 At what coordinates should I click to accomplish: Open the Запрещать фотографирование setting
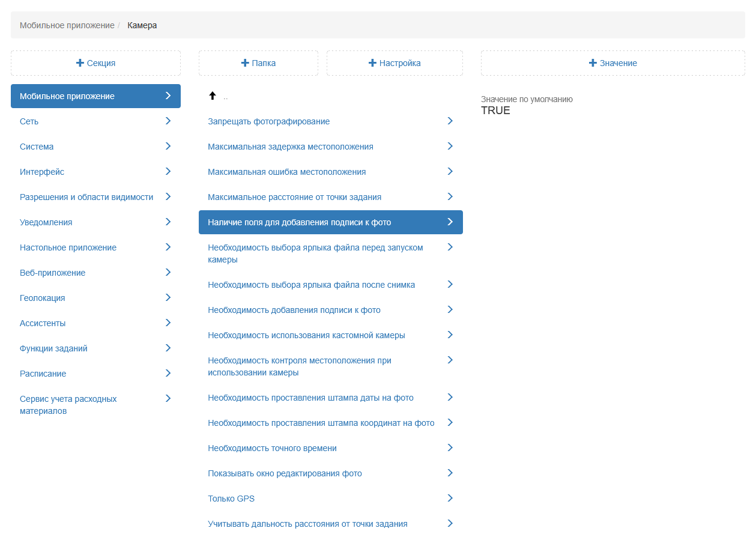coord(268,121)
